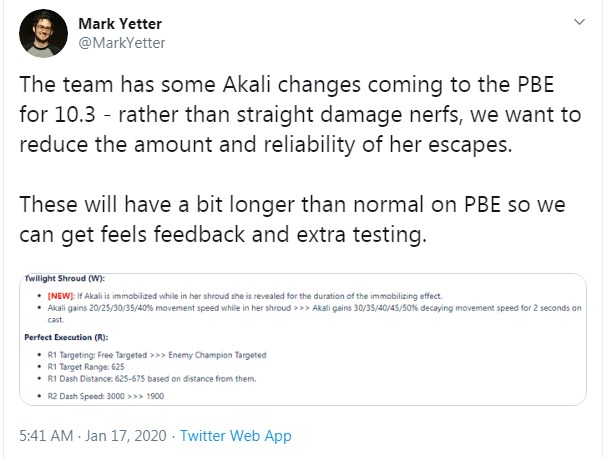
Task: Open the tweet options chevron menu
Action: [x=580, y=21]
